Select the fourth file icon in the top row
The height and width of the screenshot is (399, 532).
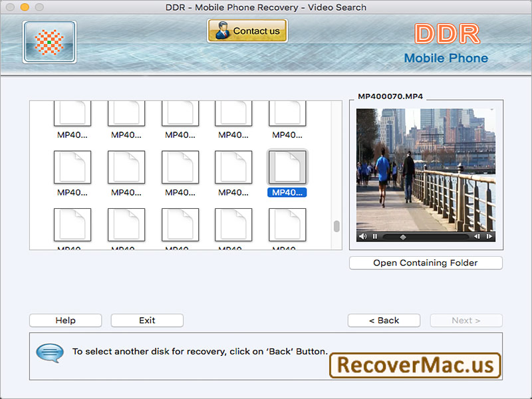pyautogui.click(x=233, y=113)
